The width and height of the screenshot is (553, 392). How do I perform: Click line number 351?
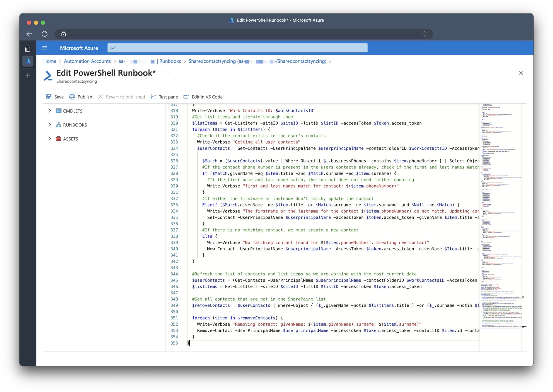[174, 318]
